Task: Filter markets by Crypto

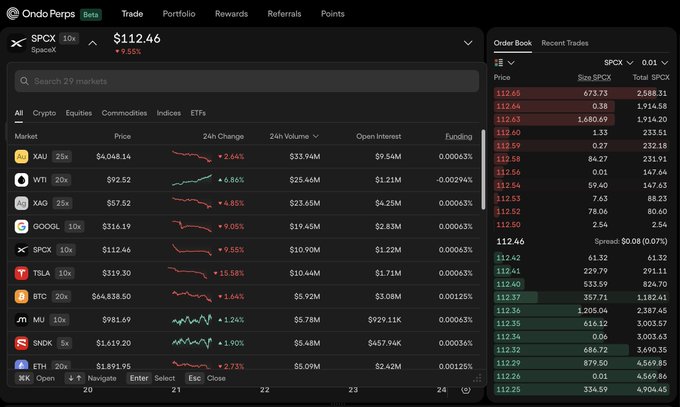Action: pos(44,113)
